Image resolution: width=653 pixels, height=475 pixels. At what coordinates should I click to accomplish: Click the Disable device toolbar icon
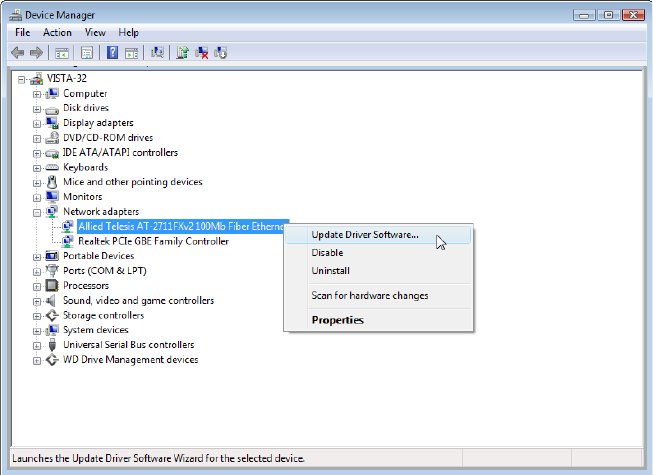click(x=220, y=52)
